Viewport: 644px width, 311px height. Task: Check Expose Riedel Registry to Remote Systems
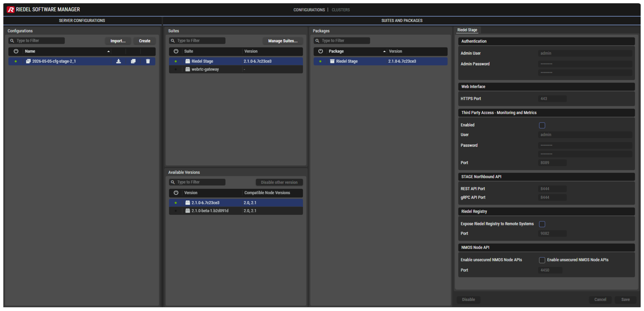[542, 224]
